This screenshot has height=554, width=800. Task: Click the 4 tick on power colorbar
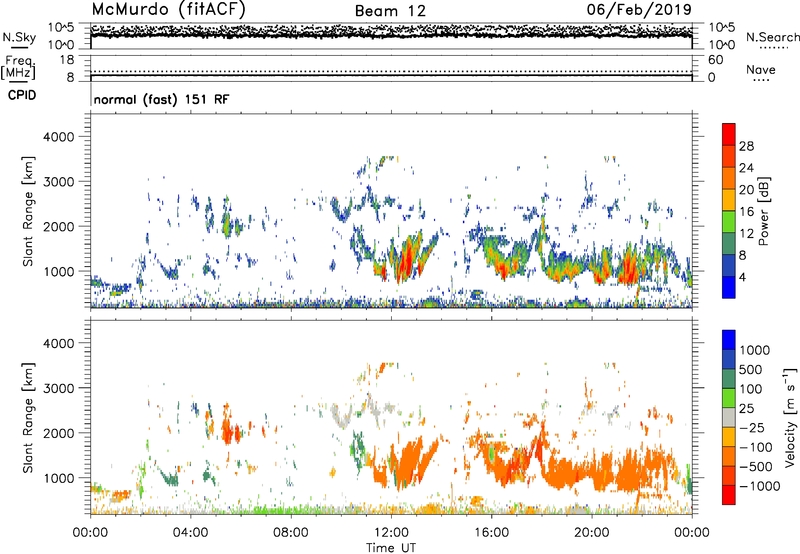click(742, 277)
